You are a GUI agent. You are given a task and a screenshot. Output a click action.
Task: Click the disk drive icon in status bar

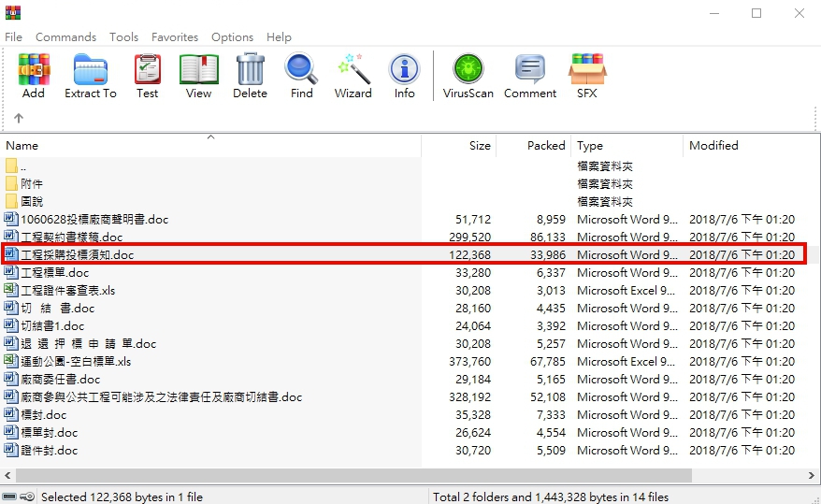coord(9,497)
